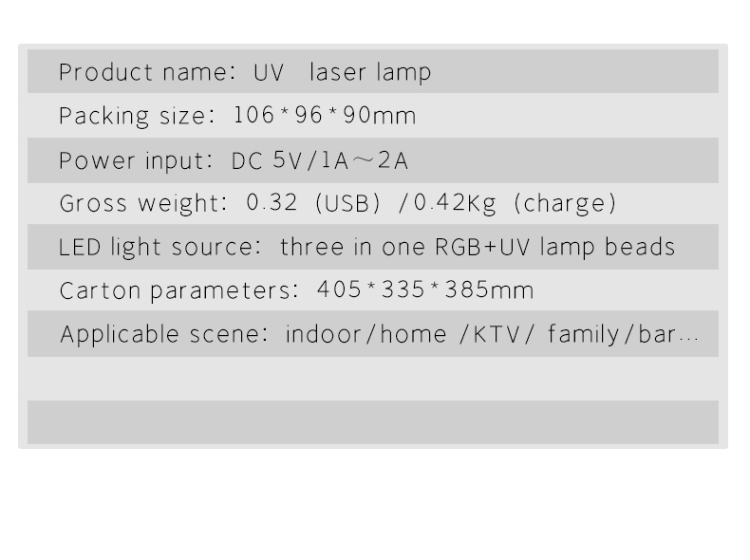Image resolution: width=750 pixels, height=560 pixels.
Task: Click the KTV text in applicable scene
Action: (497, 334)
